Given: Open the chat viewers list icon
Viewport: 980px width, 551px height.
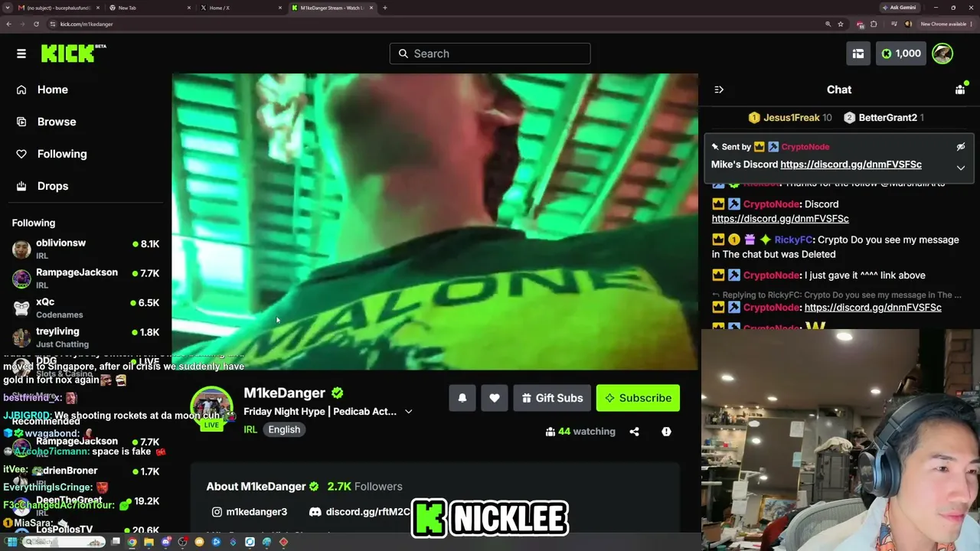Looking at the screenshot, I should click(x=960, y=90).
